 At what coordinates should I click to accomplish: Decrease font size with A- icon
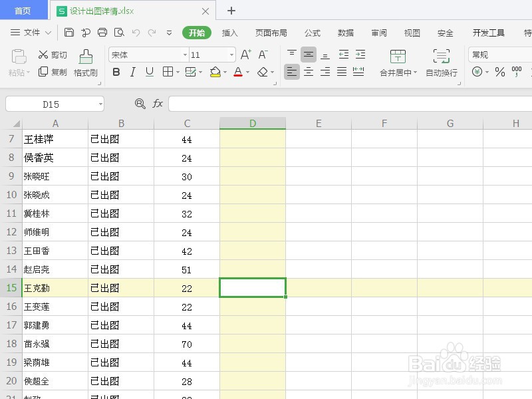click(x=263, y=55)
